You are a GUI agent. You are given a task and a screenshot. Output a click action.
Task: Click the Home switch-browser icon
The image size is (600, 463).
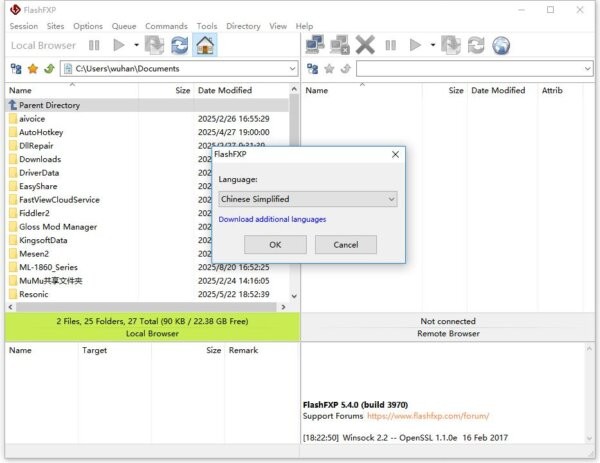(x=205, y=45)
